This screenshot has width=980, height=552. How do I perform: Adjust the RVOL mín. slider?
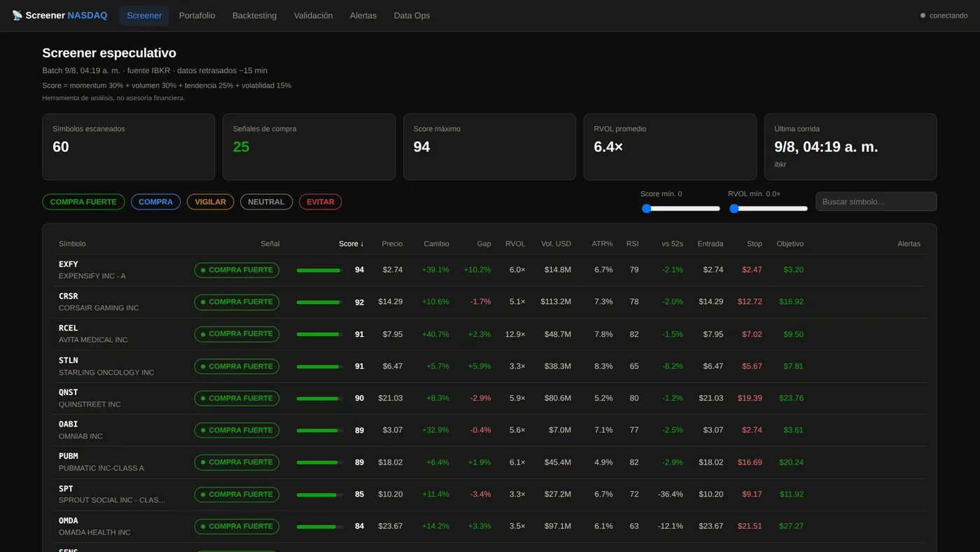pos(769,208)
